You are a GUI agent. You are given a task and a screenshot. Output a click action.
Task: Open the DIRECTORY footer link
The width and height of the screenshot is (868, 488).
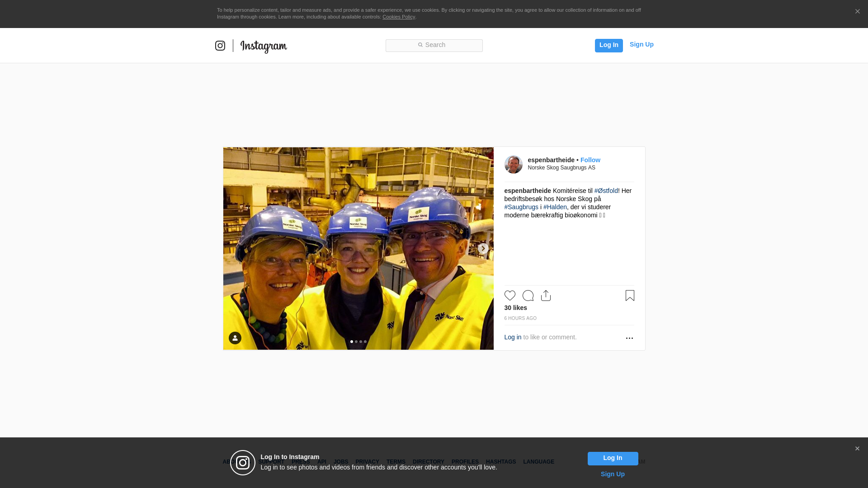[429, 462]
